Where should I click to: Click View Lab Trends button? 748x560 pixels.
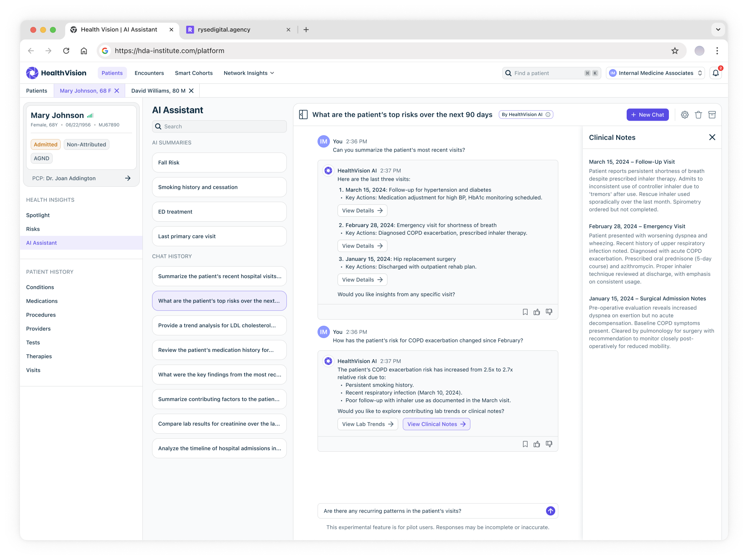[x=367, y=424]
